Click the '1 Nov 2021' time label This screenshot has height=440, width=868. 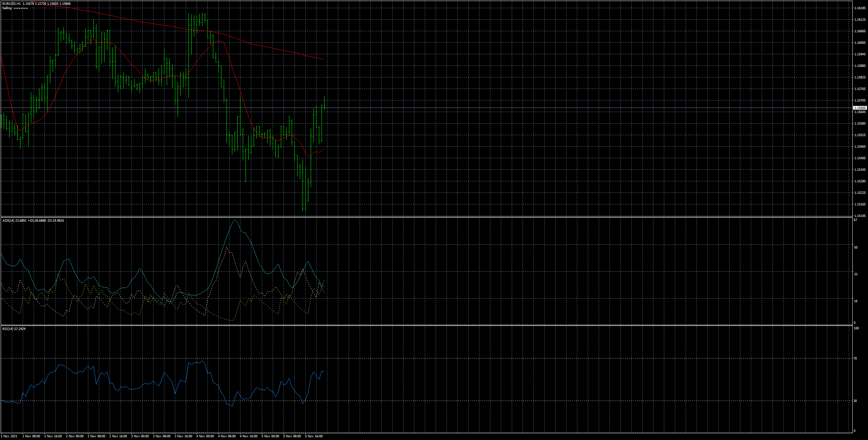(x=10, y=436)
